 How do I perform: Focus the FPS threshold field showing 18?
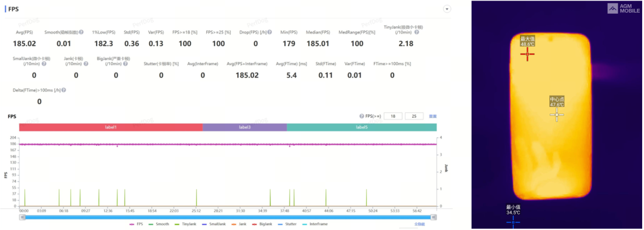394,116
